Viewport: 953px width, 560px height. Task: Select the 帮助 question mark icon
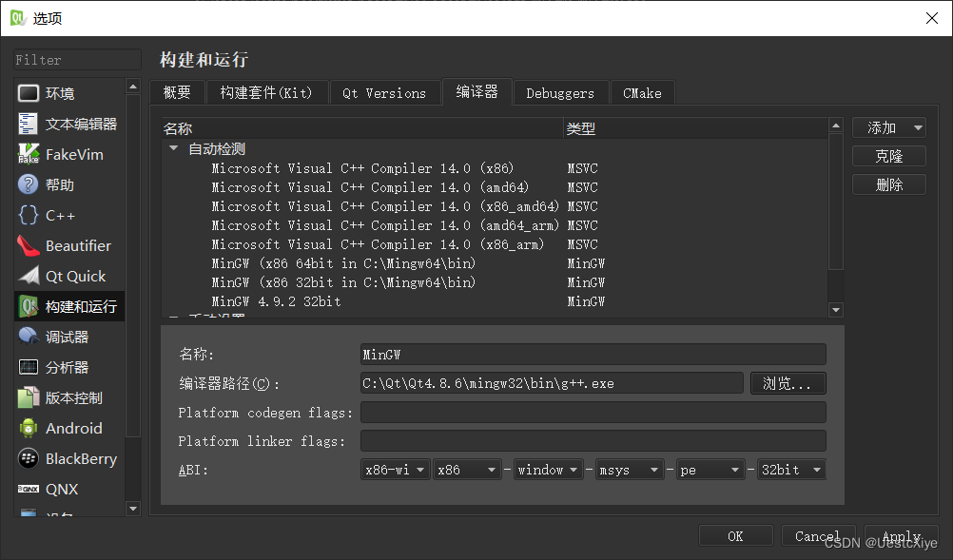(28, 184)
